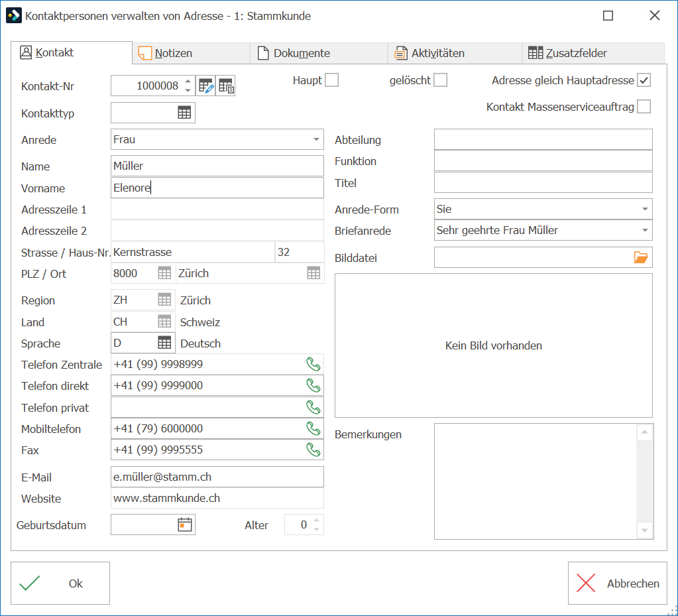Image resolution: width=678 pixels, height=616 pixels.
Task: Confirm with the Ok button
Action: (x=60, y=583)
